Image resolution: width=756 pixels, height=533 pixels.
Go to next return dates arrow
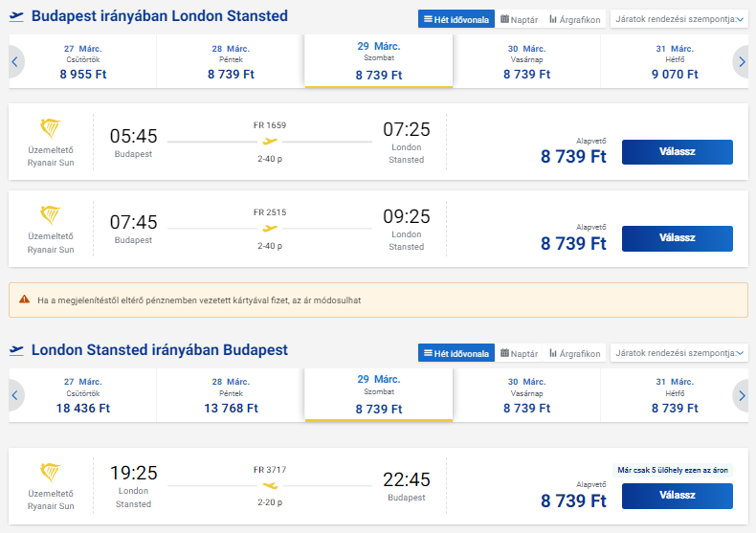741,395
